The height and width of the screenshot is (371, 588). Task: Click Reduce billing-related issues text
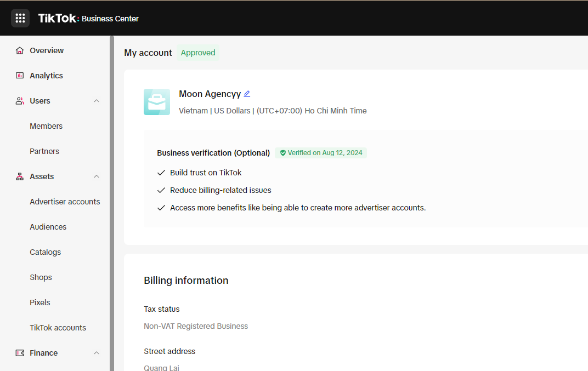tap(220, 190)
